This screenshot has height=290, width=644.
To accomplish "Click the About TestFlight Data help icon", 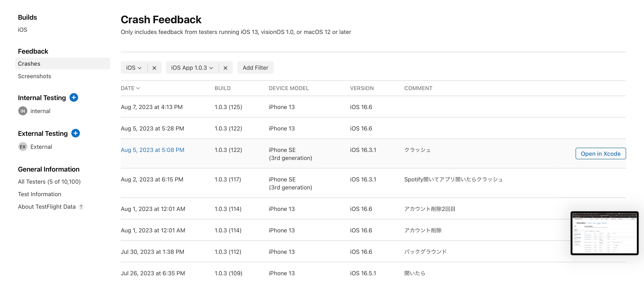I will click(x=81, y=207).
